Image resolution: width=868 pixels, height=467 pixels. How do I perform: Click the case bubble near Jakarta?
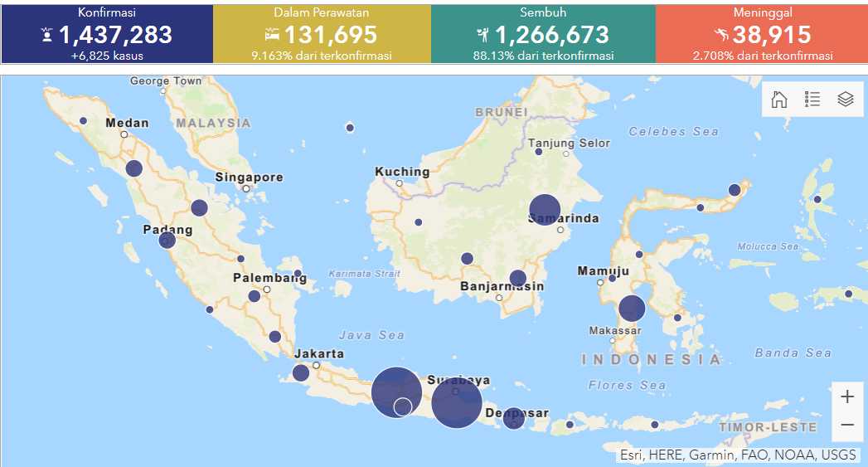tap(301, 372)
